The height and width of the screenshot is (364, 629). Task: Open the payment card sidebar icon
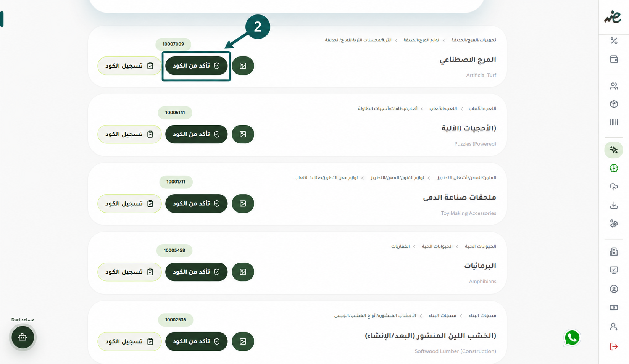pos(614,308)
